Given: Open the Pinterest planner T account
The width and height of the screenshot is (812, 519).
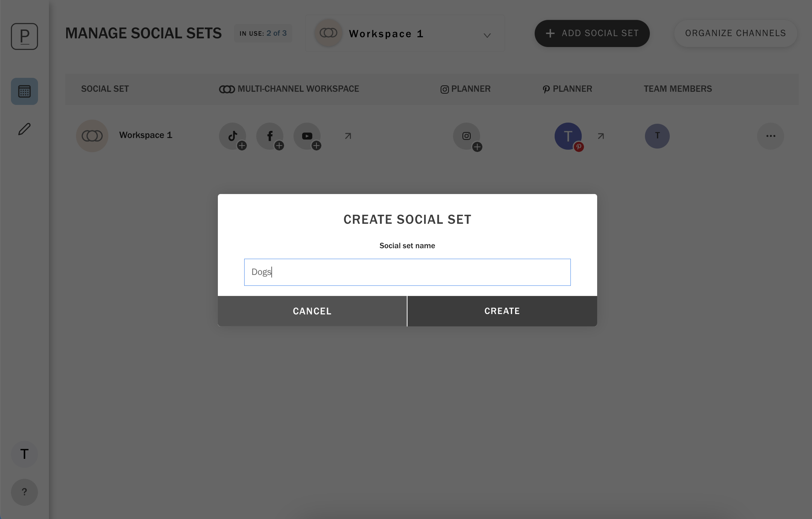Looking at the screenshot, I should (568, 136).
